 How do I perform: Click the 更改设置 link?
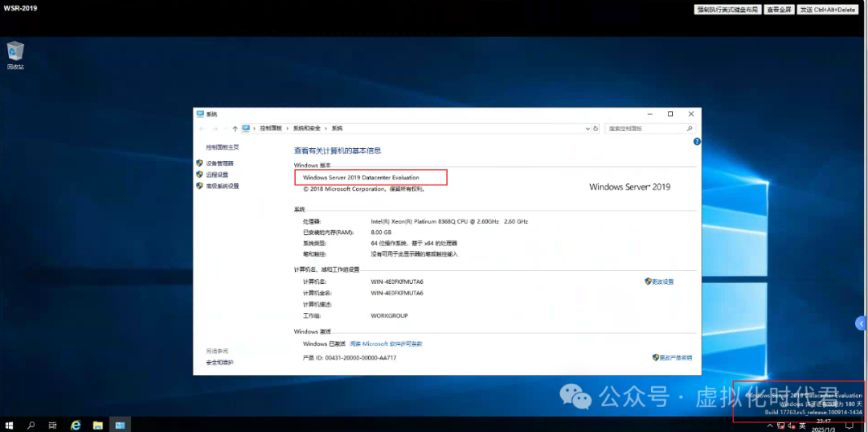pyautogui.click(x=662, y=282)
